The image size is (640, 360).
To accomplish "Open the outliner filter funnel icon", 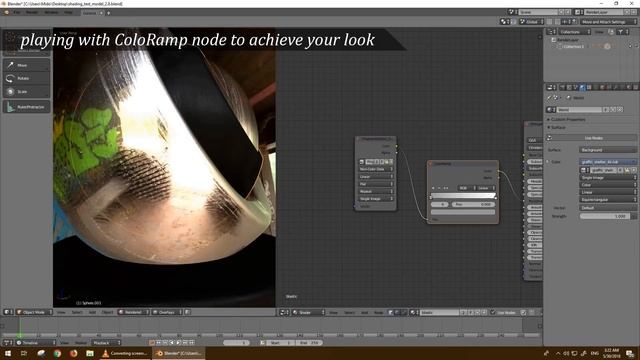I will click(620, 31).
